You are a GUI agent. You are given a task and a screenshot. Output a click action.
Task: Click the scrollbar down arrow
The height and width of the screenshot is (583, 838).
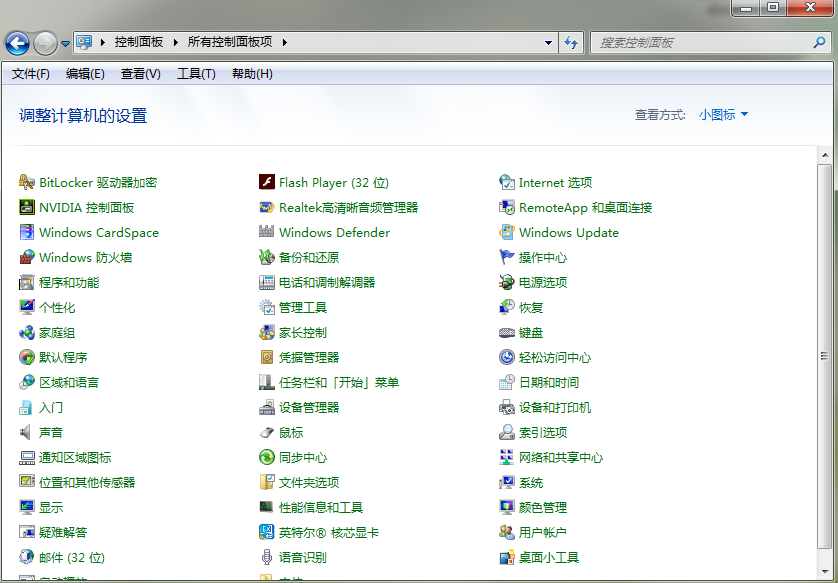click(825, 574)
